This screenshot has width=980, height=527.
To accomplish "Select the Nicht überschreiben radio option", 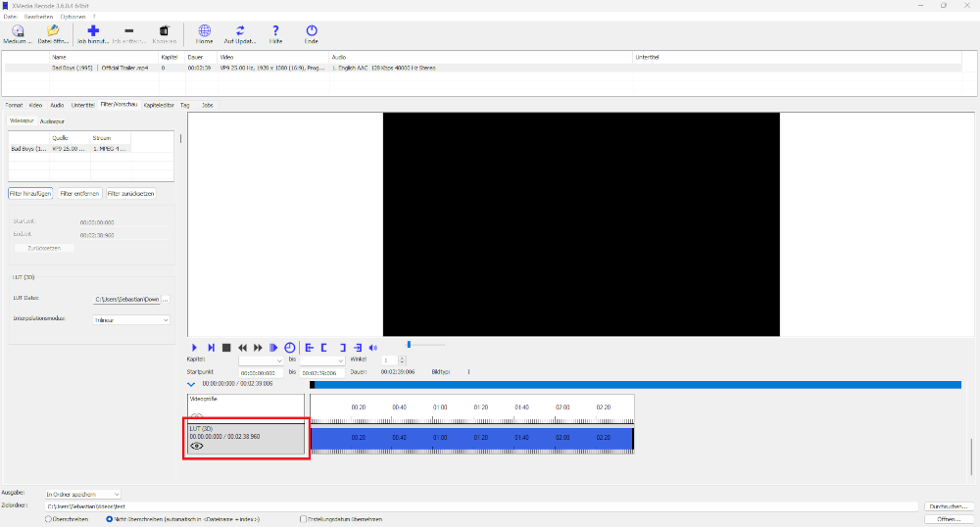I will pos(110,519).
